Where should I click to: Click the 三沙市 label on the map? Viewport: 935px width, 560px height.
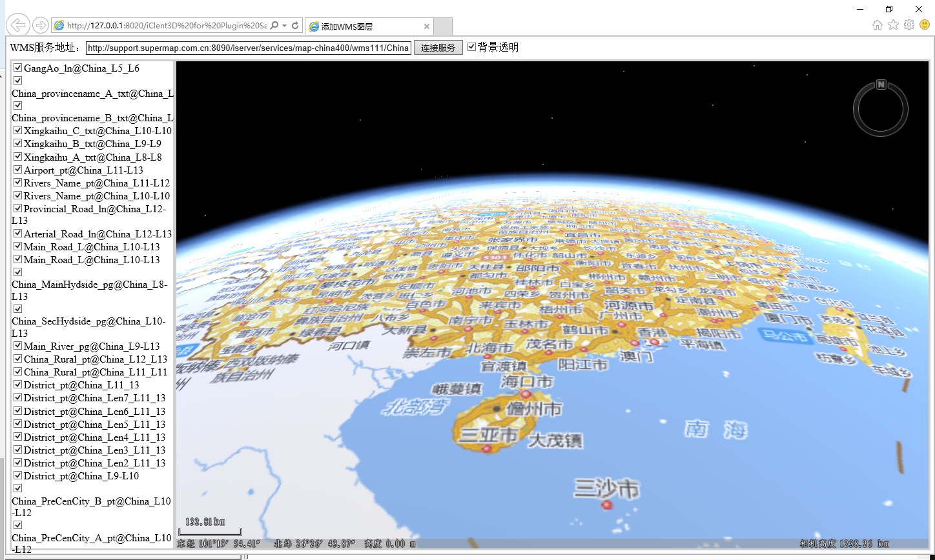click(607, 488)
